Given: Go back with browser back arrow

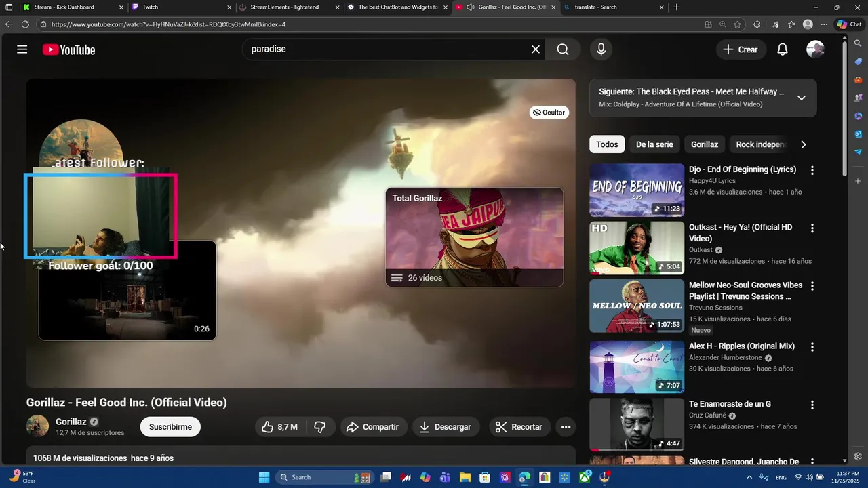Looking at the screenshot, I should click(8, 24).
